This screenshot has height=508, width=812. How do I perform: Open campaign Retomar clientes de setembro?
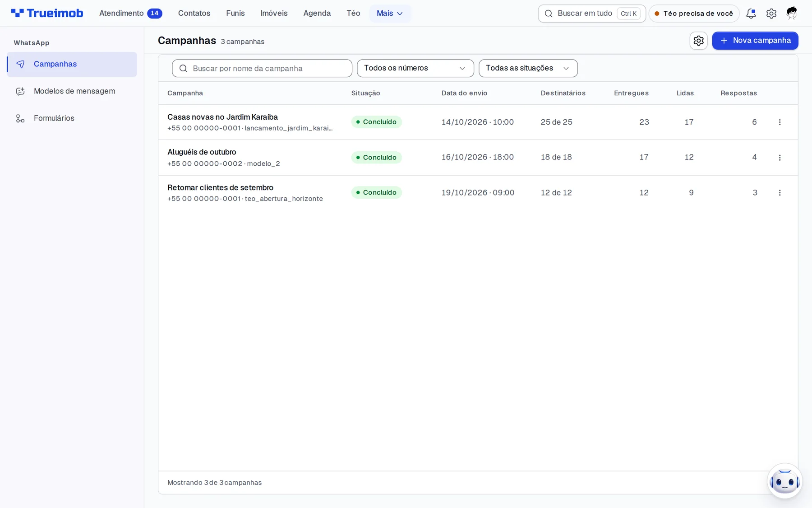coord(220,187)
